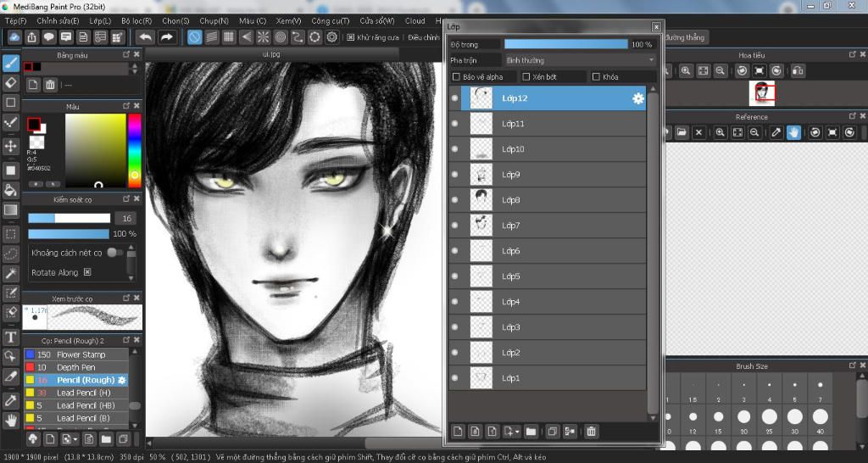Viewport: 868px width, 463px height.
Task: Click the Undo arrow
Action: point(146,37)
